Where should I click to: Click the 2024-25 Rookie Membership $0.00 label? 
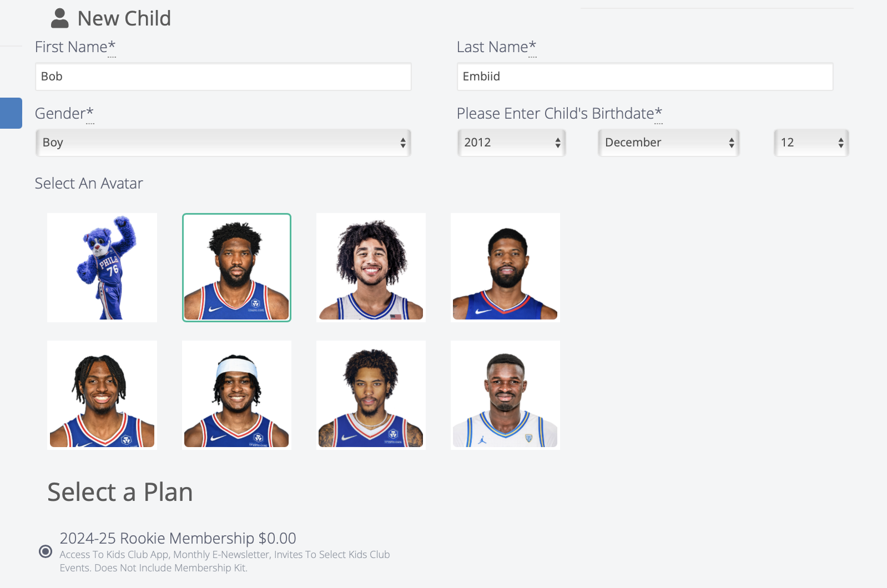[x=178, y=538]
